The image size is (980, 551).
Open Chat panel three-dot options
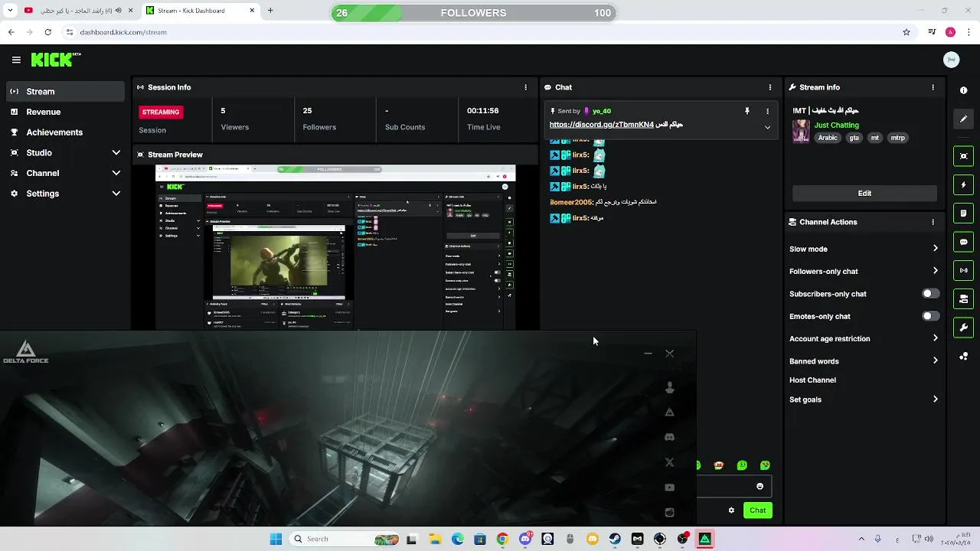tap(770, 87)
